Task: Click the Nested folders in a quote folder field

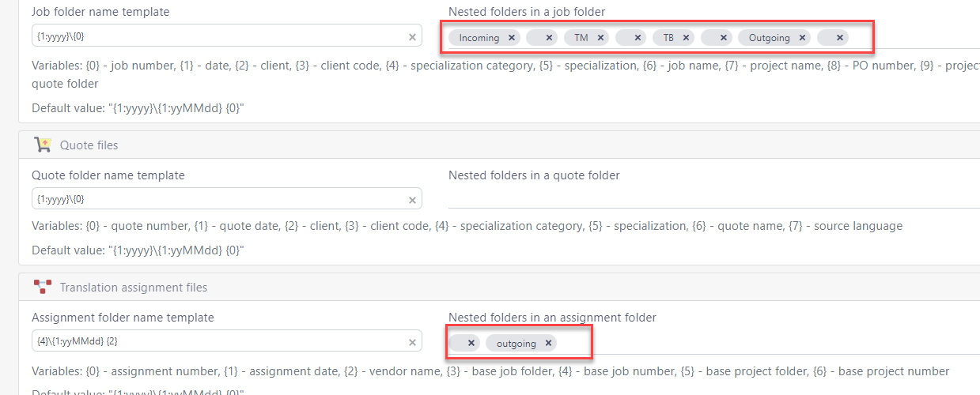Action: [714, 198]
